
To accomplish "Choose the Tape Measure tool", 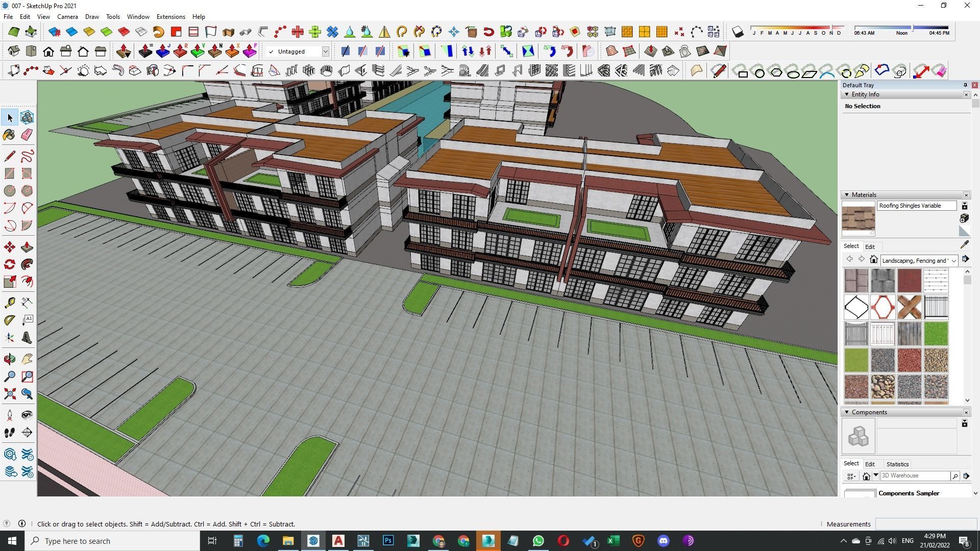I will pos(10,303).
